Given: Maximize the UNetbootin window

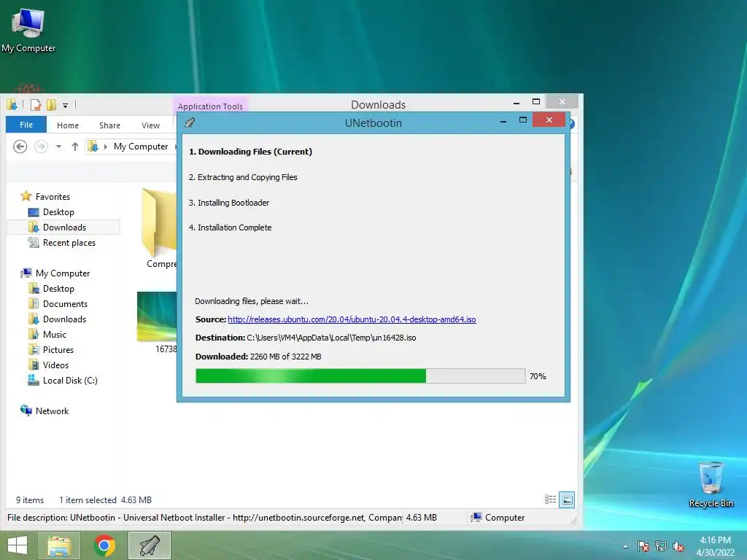Looking at the screenshot, I should (x=522, y=120).
